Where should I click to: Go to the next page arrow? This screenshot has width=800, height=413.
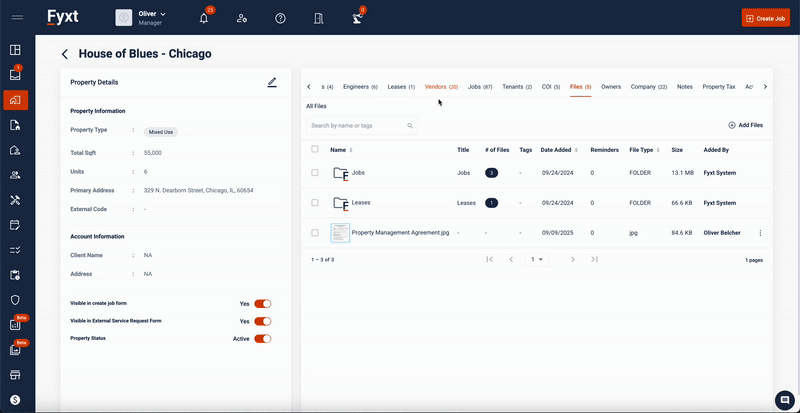pyautogui.click(x=572, y=259)
